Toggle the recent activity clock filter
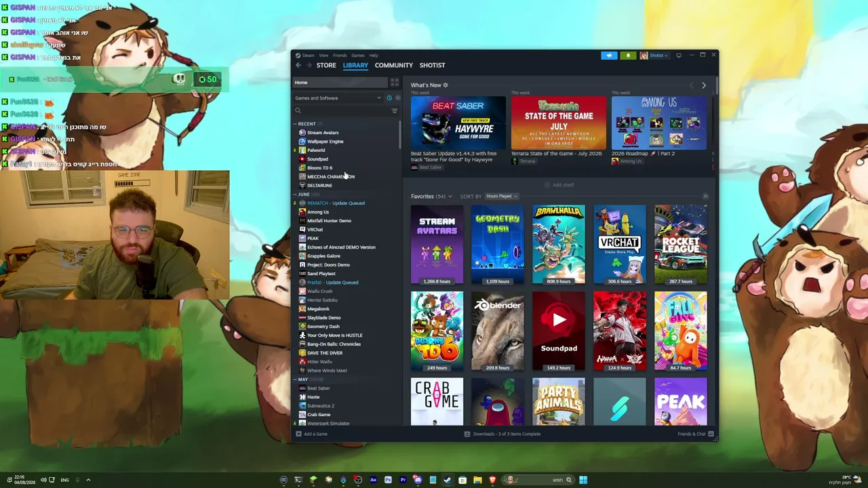This screenshot has height=488, width=868. point(389,98)
